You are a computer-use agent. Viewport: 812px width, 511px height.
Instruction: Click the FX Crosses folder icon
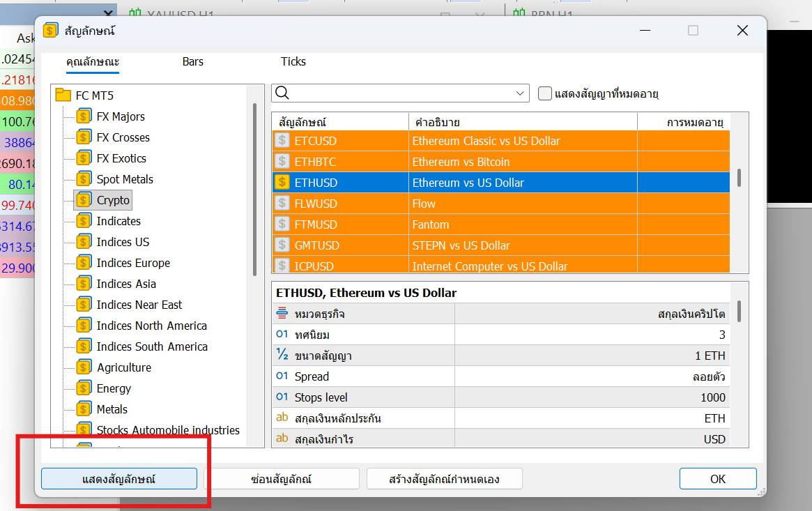point(84,137)
